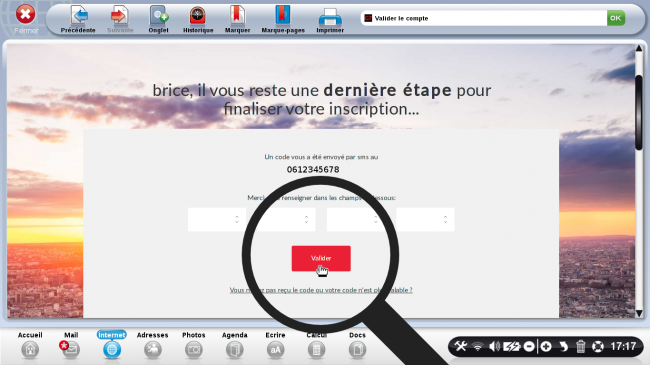Click the scrollbar down arrow

639,314
